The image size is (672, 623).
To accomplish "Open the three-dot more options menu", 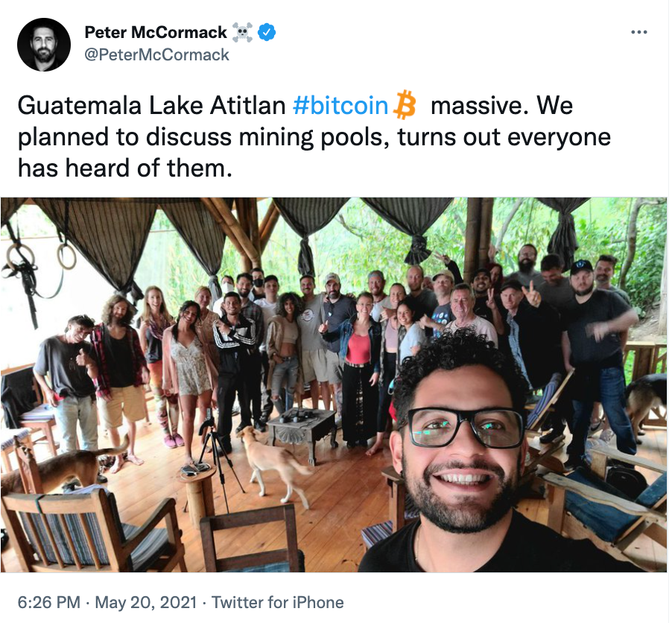I will click(x=639, y=32).
